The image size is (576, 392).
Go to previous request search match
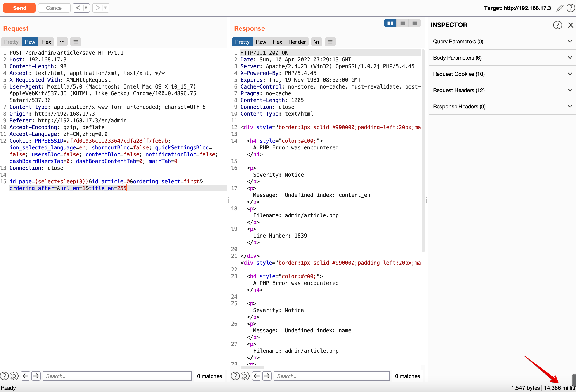26,376
